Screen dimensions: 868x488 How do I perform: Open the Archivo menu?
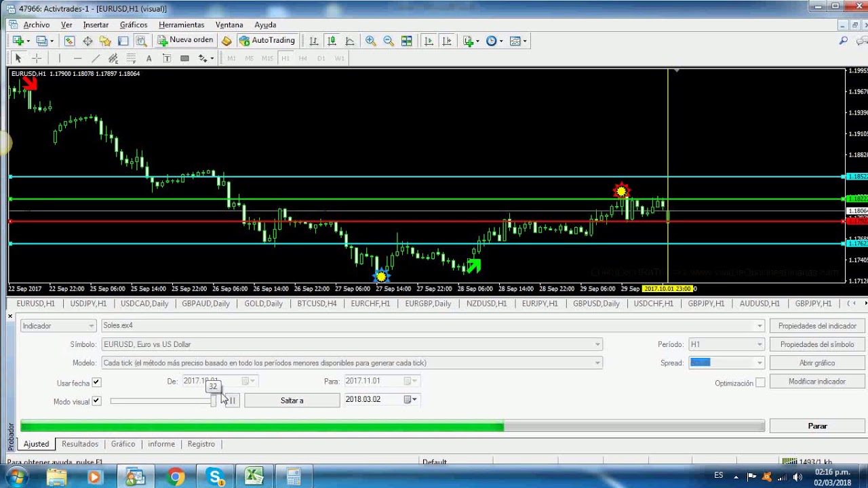click(37, 25)
